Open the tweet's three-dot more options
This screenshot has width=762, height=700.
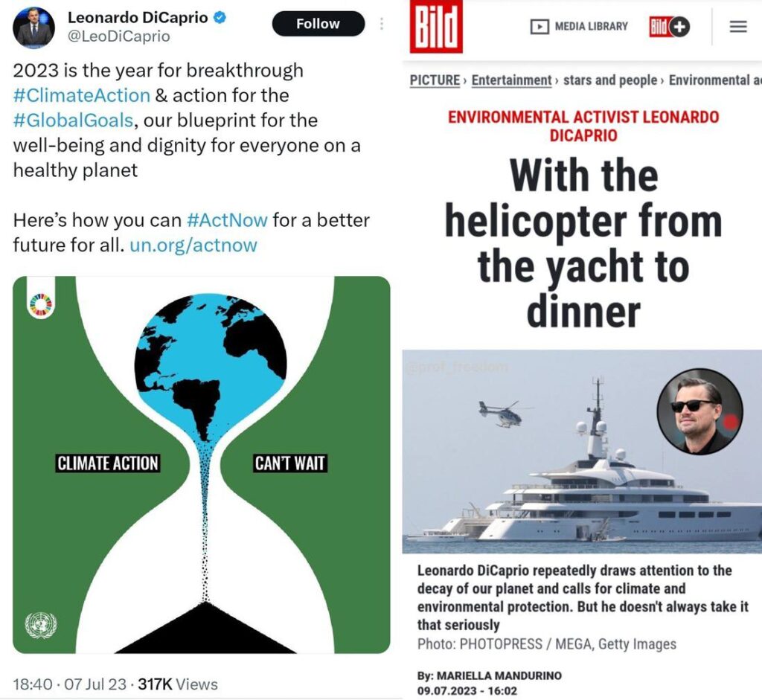pos(382,24)
